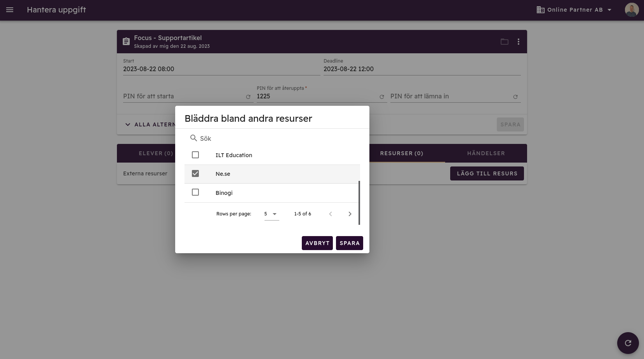Regenerate the PIN för att lämna in
This screenshot has height=359, width=644.
(515, 97)
